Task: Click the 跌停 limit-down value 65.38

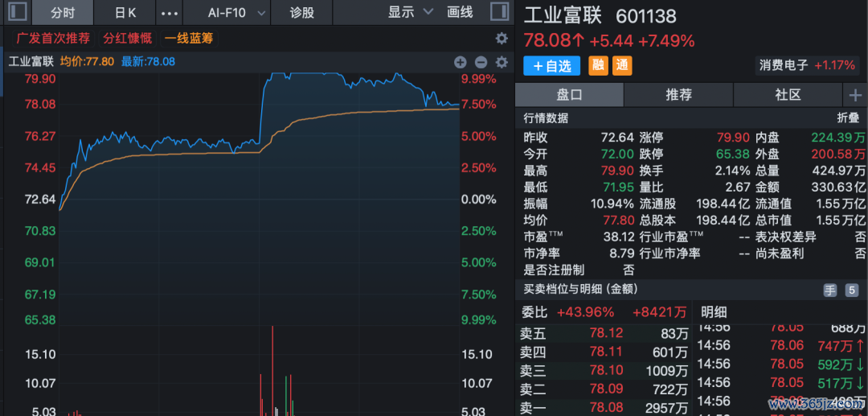Action: tap(735, 154)
